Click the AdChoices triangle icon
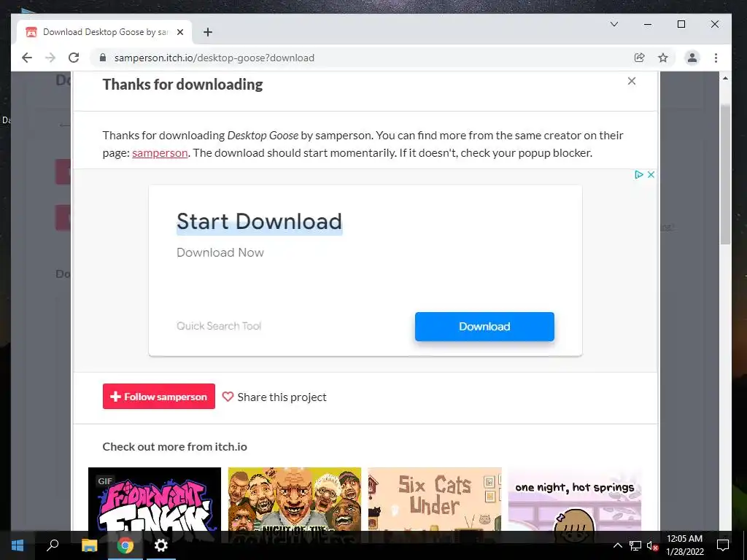 click(639, 174)
